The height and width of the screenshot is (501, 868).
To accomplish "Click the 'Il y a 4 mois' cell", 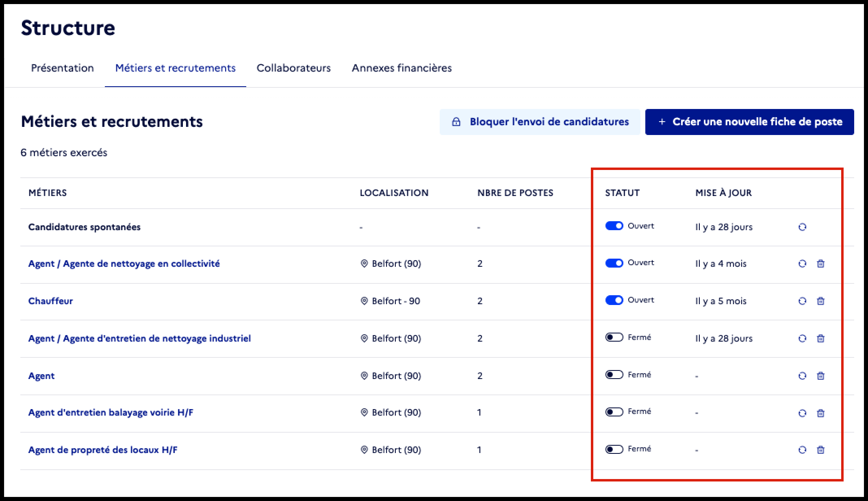I will click(x=721, y=264).
